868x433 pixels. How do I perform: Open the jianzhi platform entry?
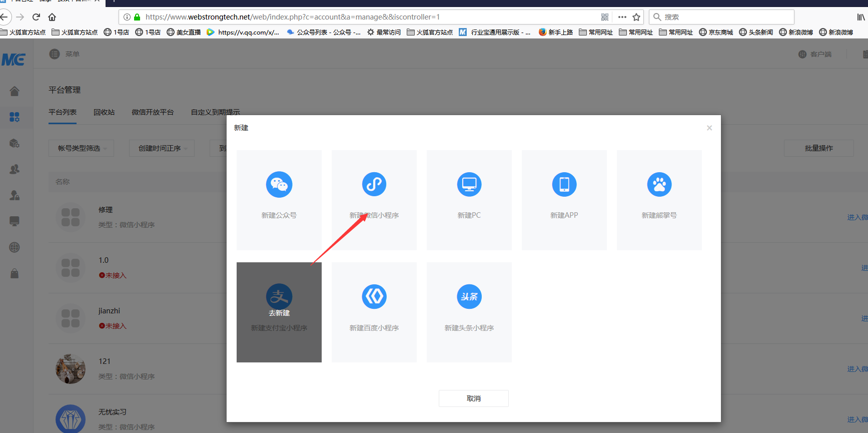[x=109, y=311]
